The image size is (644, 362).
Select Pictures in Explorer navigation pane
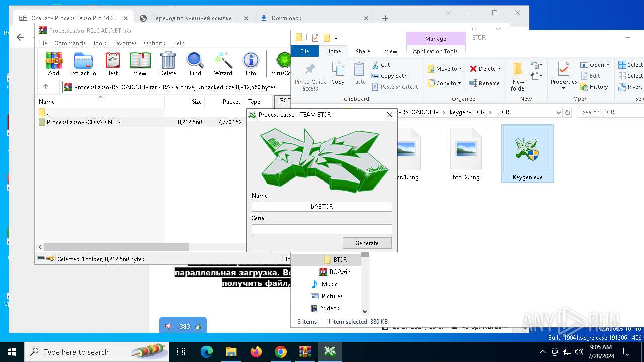pyautogui.click(x=327, y=296)
